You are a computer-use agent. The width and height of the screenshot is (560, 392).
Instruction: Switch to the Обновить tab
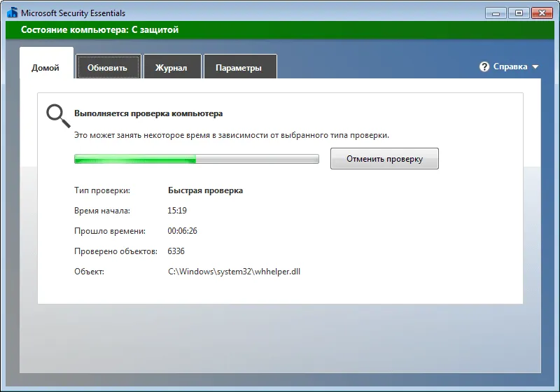click(108, 66)
